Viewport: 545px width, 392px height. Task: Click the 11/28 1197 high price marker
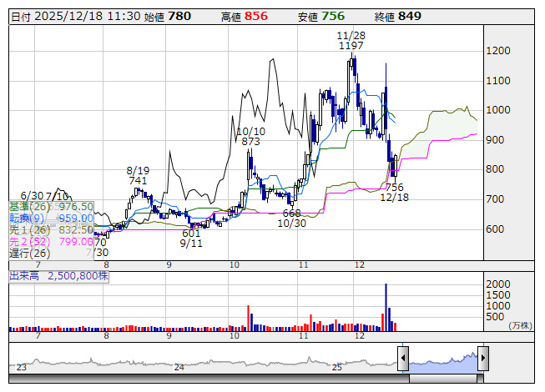pos(351,40)
